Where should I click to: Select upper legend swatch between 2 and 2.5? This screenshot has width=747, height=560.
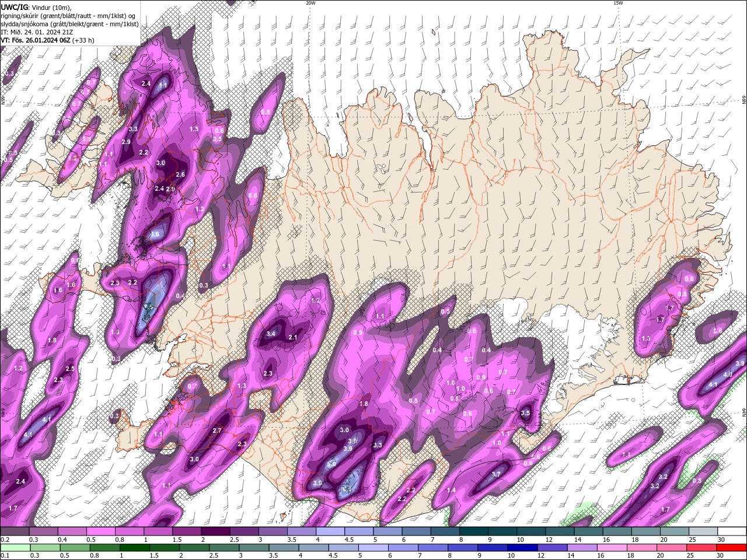click(215, 531)
